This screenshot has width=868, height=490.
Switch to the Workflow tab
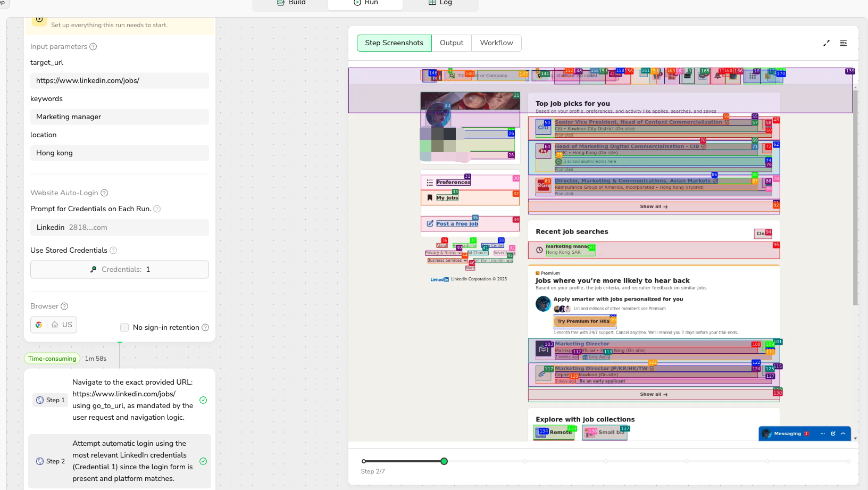496,43
